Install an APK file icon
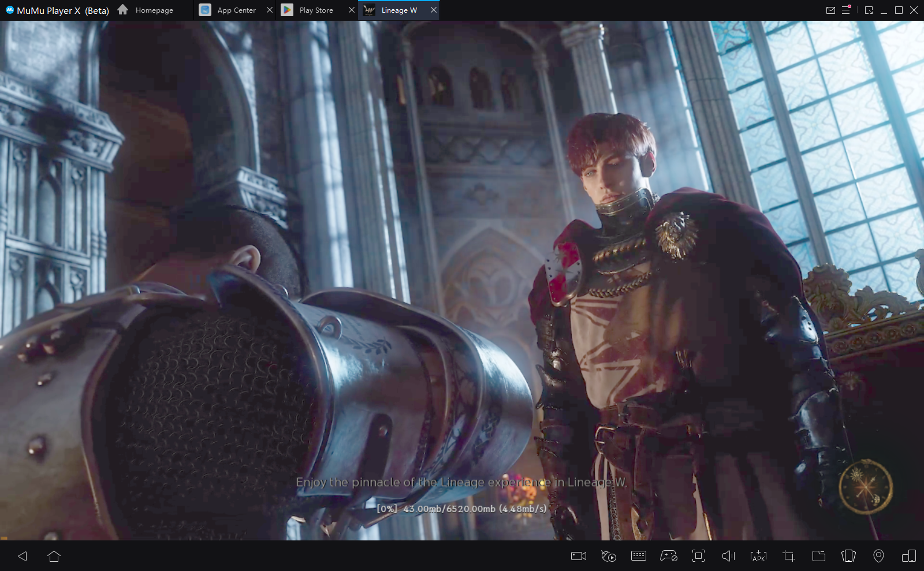 759,556
